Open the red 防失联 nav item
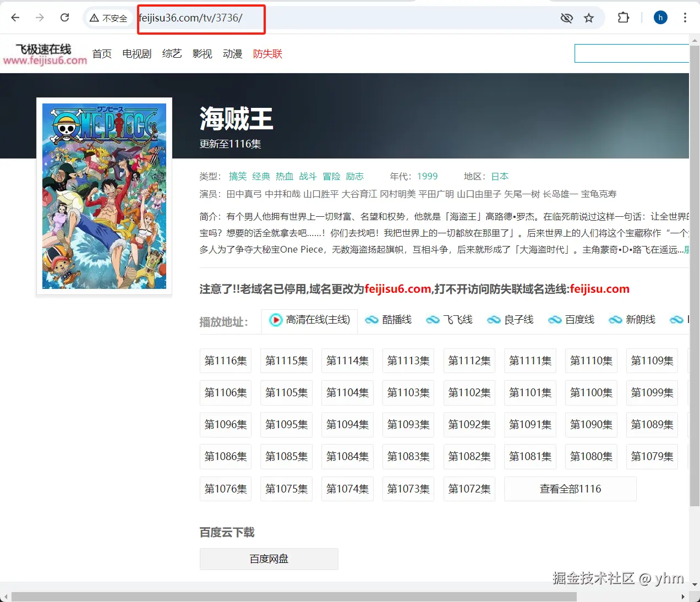This screenshot has width=700, height=602. click(267, 54)
